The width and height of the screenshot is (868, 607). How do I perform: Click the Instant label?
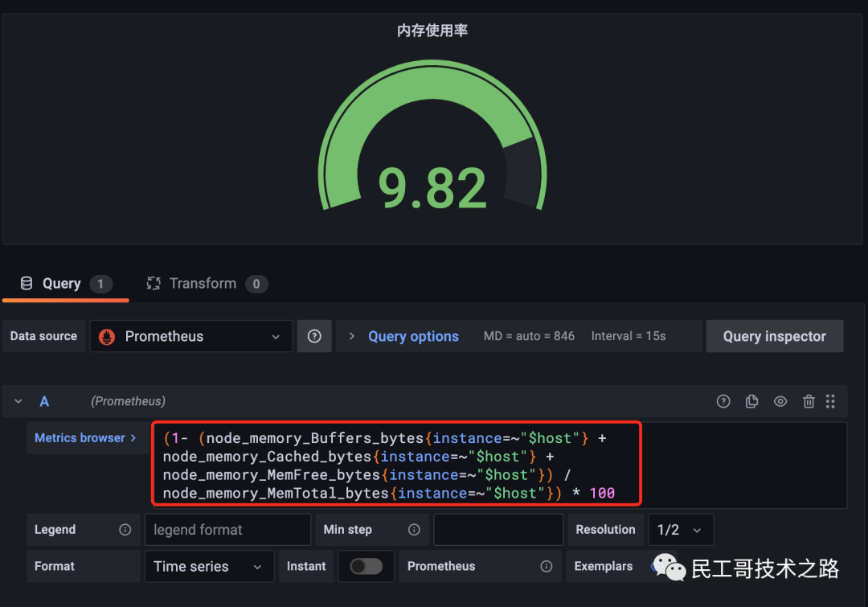(x=306, y=566)
